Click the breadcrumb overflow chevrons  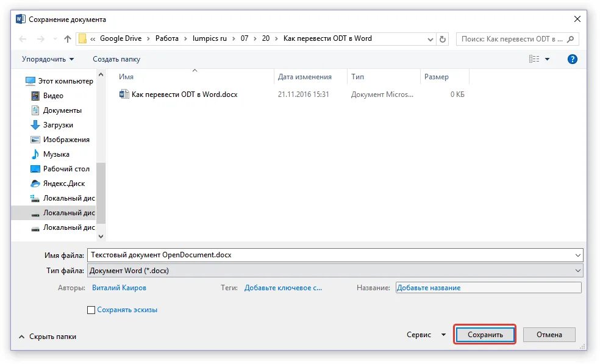[93, 39]
